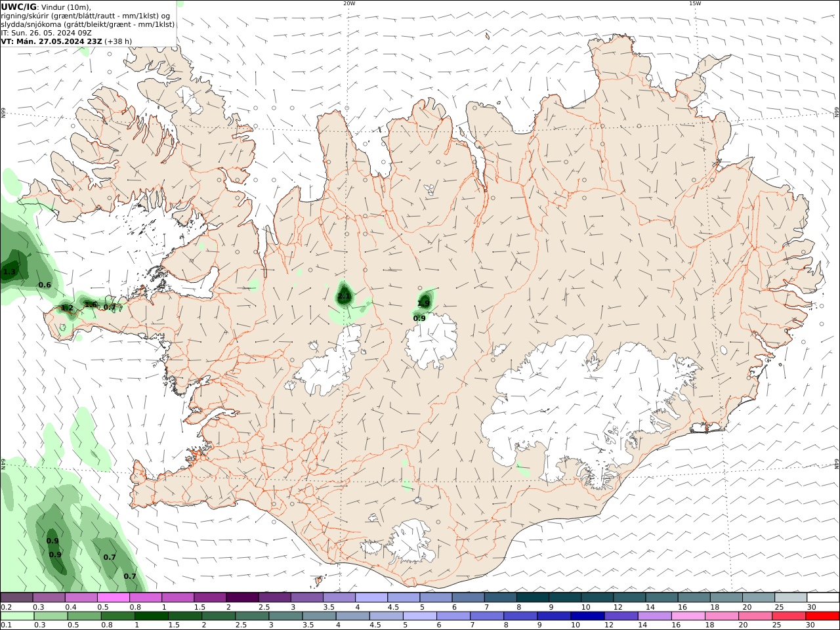Click the 15W longitude label
The height and width of the screenshot is (630, 840).
click(x=694, y=3)
